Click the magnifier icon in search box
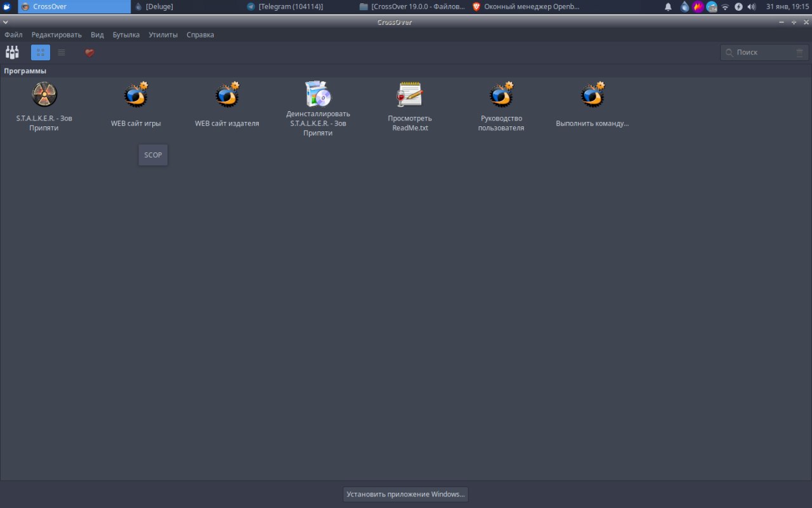Image resolution: width=812 pixels, height=508 pixels. point(730,53)
